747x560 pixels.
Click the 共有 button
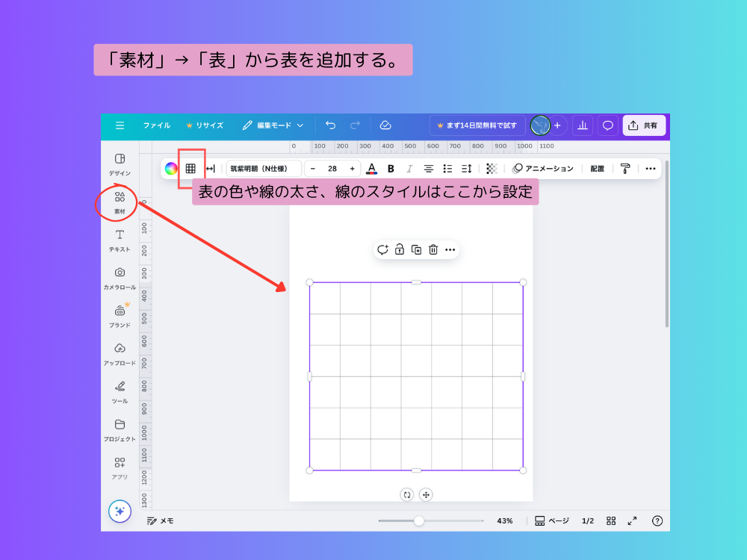[x=644, y=125]
